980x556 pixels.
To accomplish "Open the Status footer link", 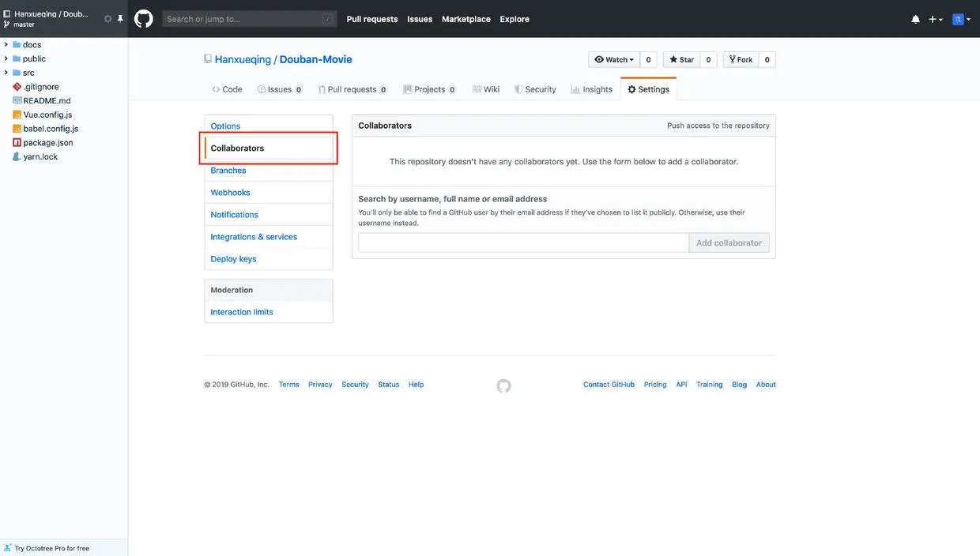I will (x=388, y=385).
